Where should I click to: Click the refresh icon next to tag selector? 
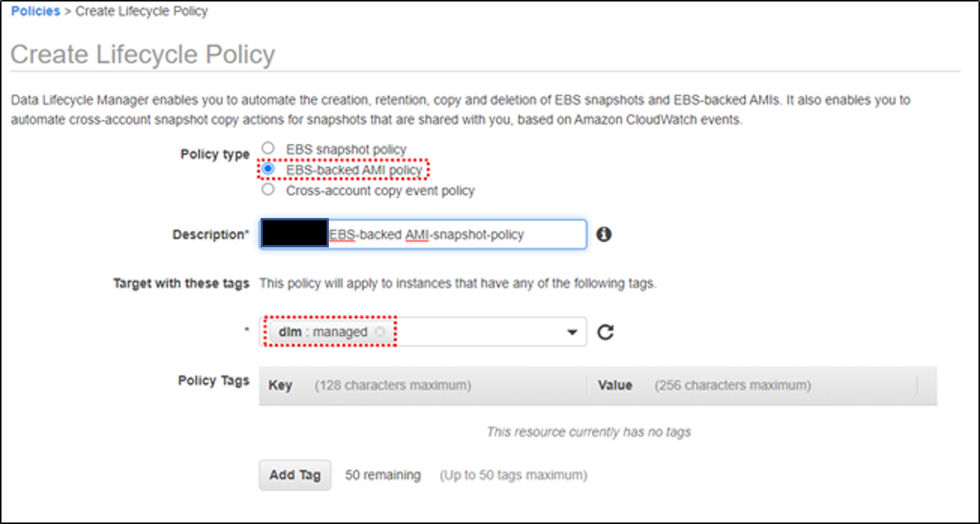(606, 332)
